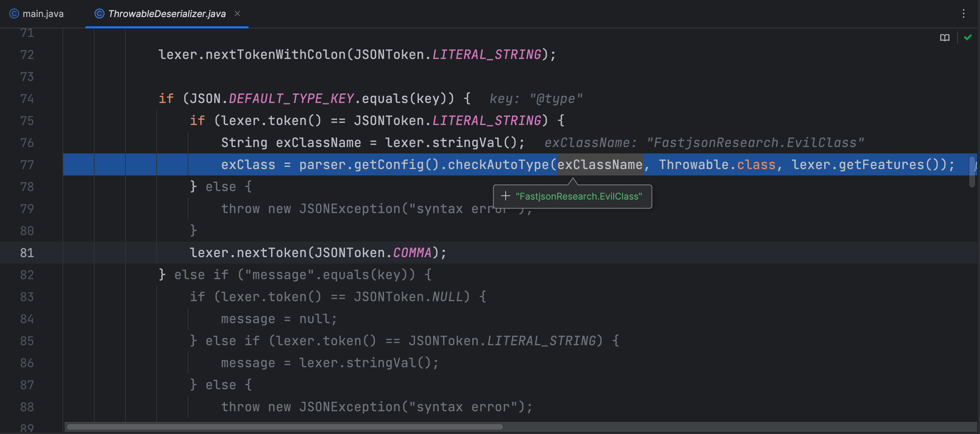Click LITERAL_STRING constant on line 75
The image size is (980, 434).
(486, 121)
